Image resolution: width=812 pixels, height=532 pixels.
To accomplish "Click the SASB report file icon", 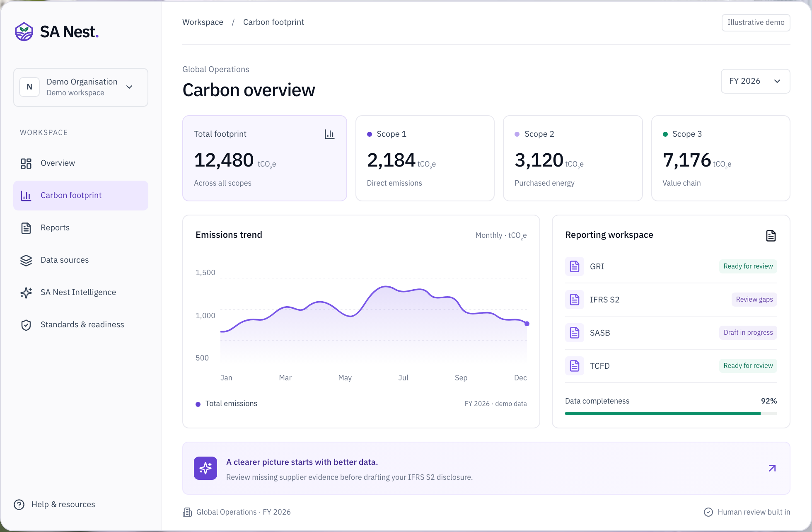I will [x=575, y=333].
